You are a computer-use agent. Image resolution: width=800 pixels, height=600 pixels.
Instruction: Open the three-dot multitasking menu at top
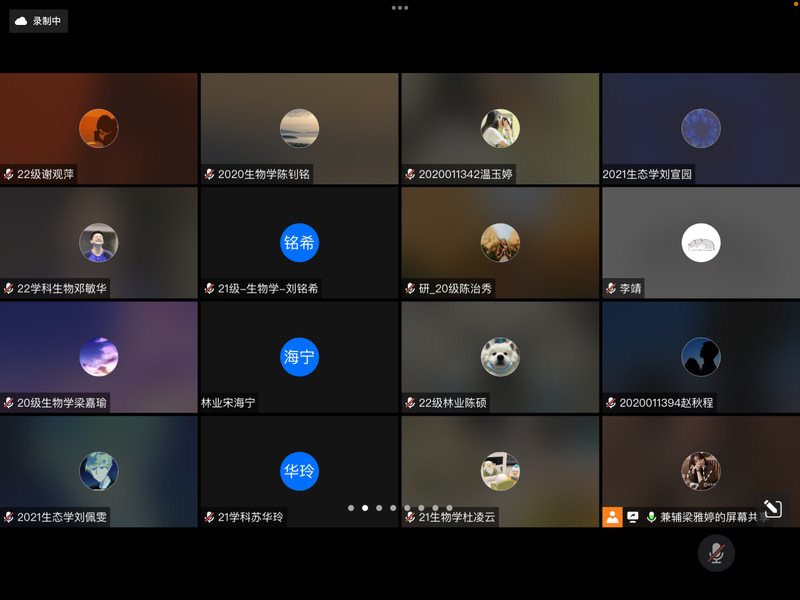click(400, 7)
